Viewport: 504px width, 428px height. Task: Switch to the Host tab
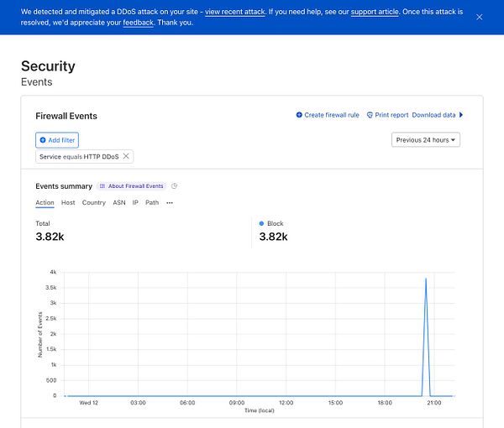coord(68,202)
